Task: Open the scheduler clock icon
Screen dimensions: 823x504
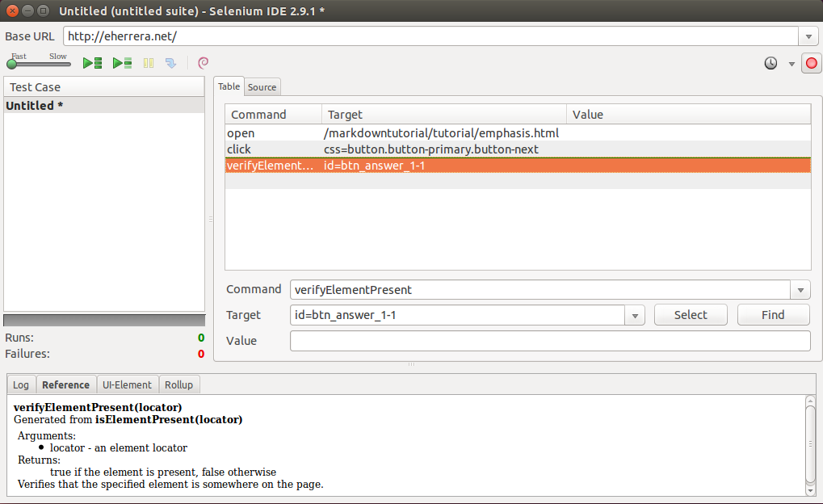Action: click(x=771, y=64)
